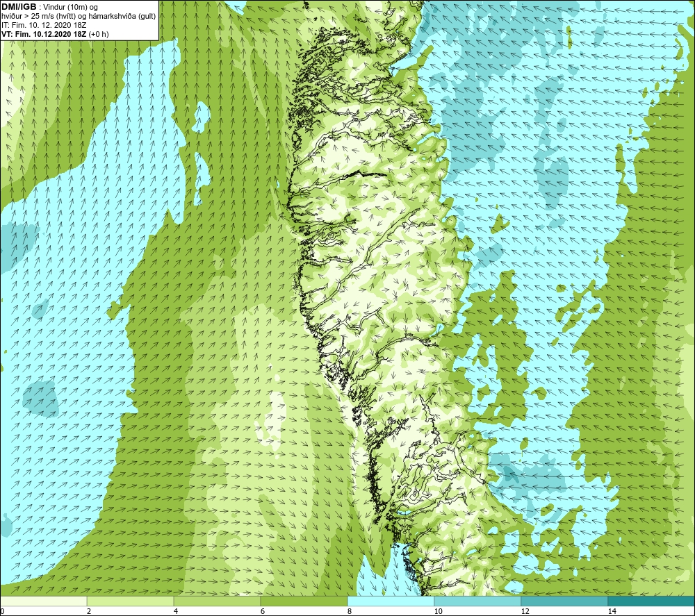
Task: Click the 4–6 m/s green swatch
Action: tap(217, 601)
